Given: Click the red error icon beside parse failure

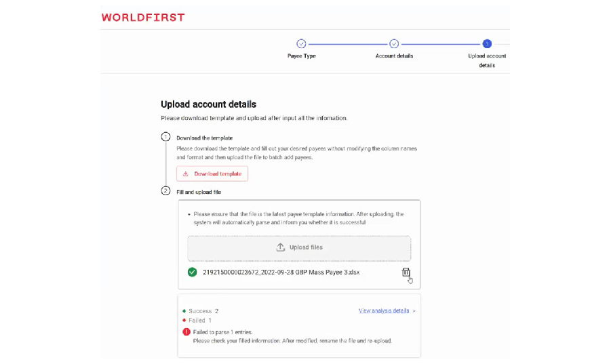Looking at the screenshot, I should tap(186, 332).
